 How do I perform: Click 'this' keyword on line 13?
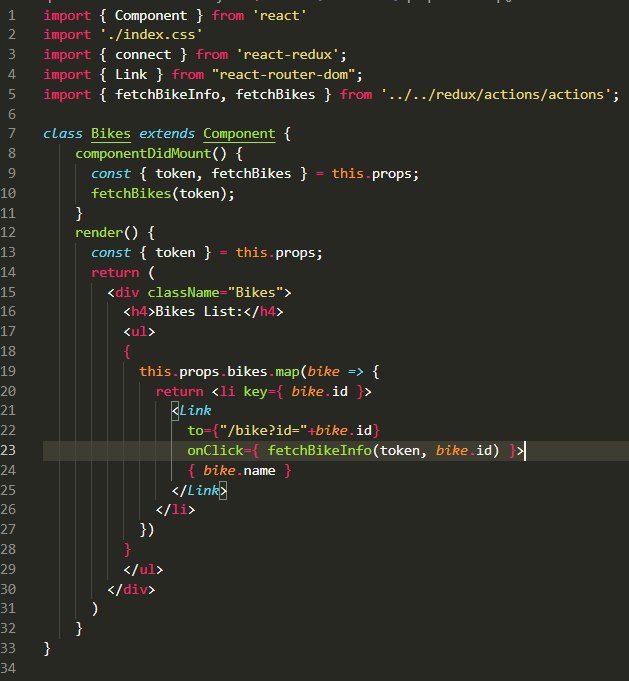tap(251, 252)
